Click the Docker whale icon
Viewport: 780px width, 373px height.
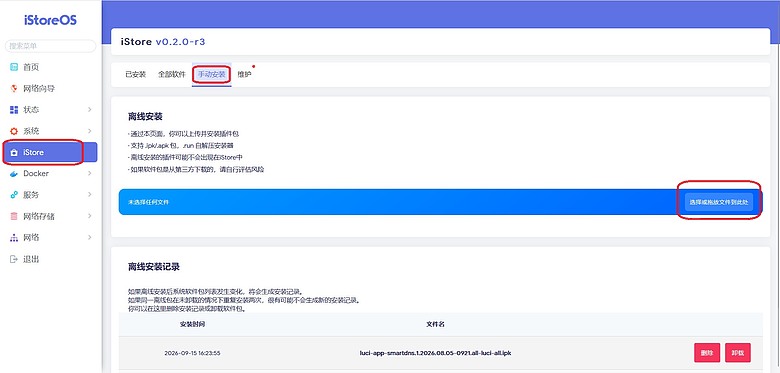tap(14, 174)
